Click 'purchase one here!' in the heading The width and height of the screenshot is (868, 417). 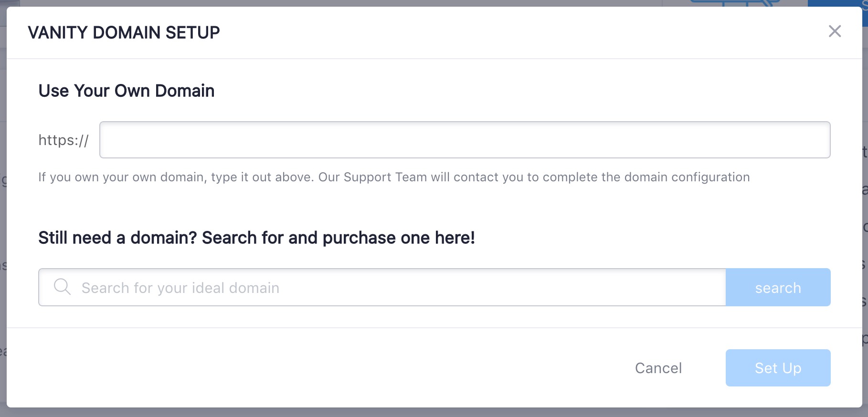[399, 238]
